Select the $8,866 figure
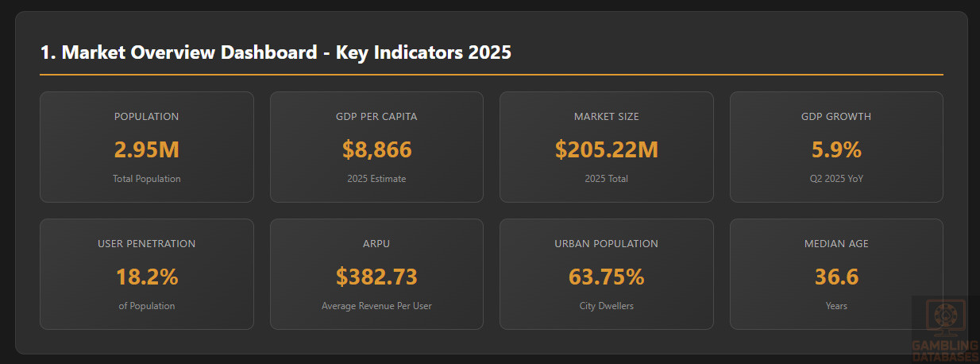This screenshot has height=364, width=980. pos(376,149)
